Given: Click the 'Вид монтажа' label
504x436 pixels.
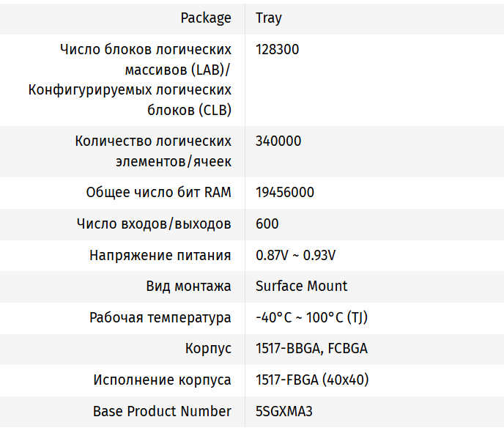Looking at the screenshot, I should point(188,286).
